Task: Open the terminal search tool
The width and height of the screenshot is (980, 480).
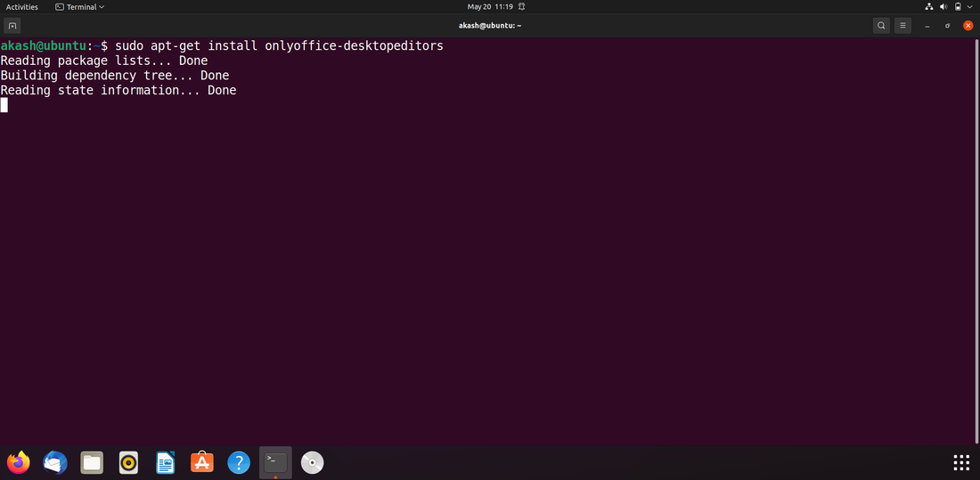Action: coord(881,26)
